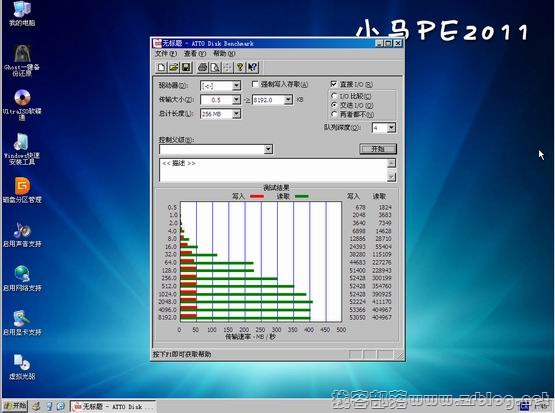Click the New file toolbar icon
555x413 pixels.
tap(161, 67)
